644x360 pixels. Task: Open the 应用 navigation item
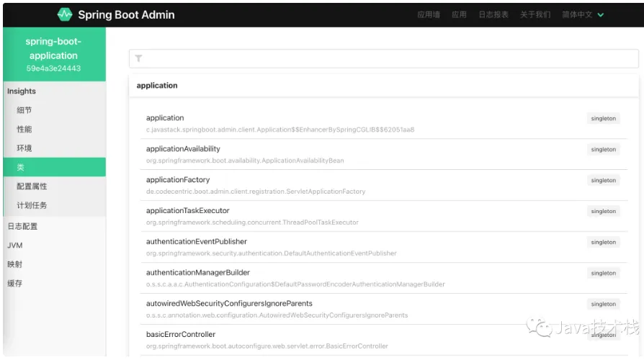(x=459, y=14)
